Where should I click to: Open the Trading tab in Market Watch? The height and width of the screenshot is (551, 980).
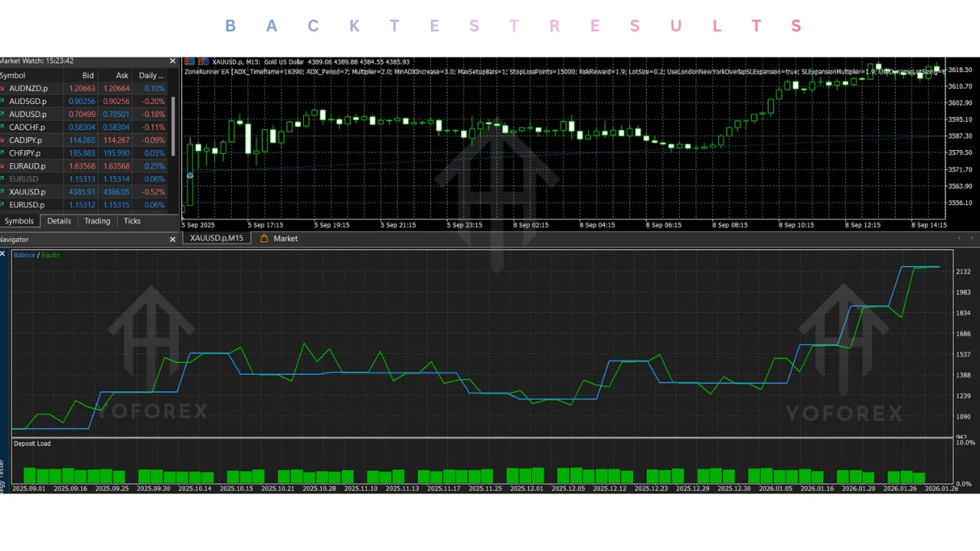click(x=97, y=221)
